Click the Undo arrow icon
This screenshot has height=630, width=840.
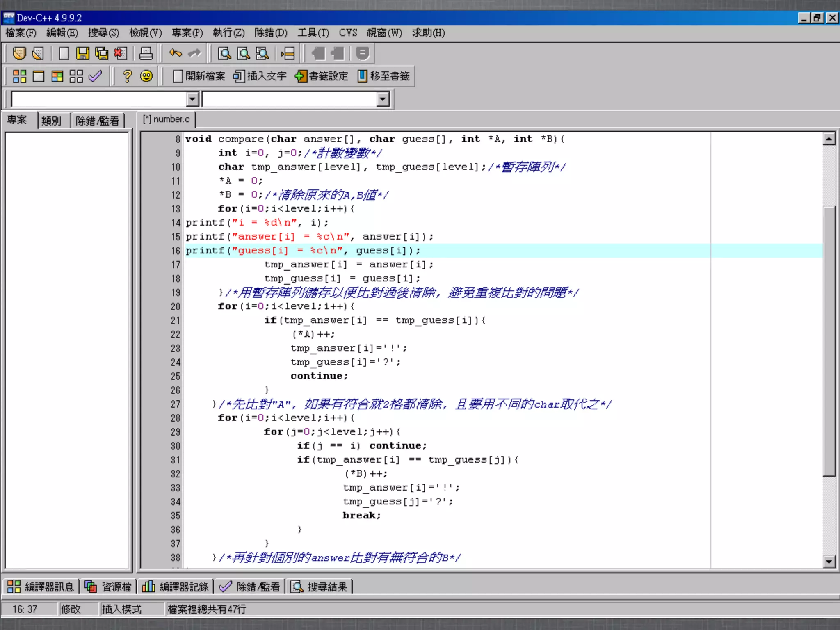tap(175, 53)
